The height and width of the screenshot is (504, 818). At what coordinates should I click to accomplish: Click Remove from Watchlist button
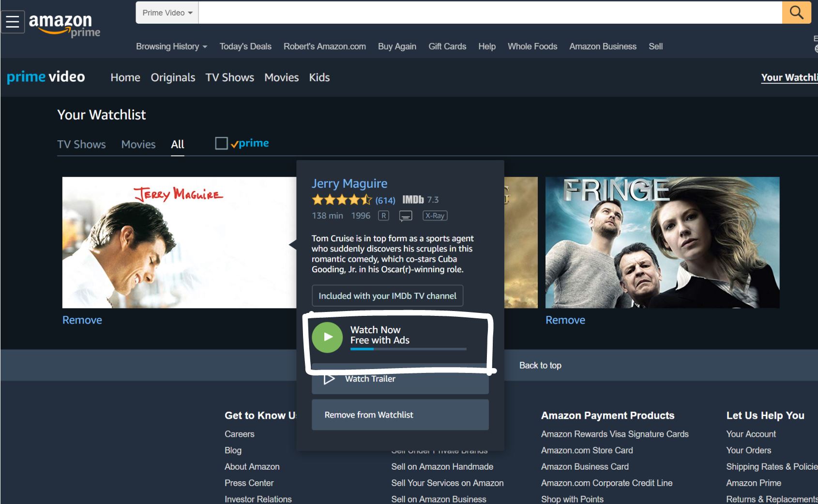click(400, 415)
